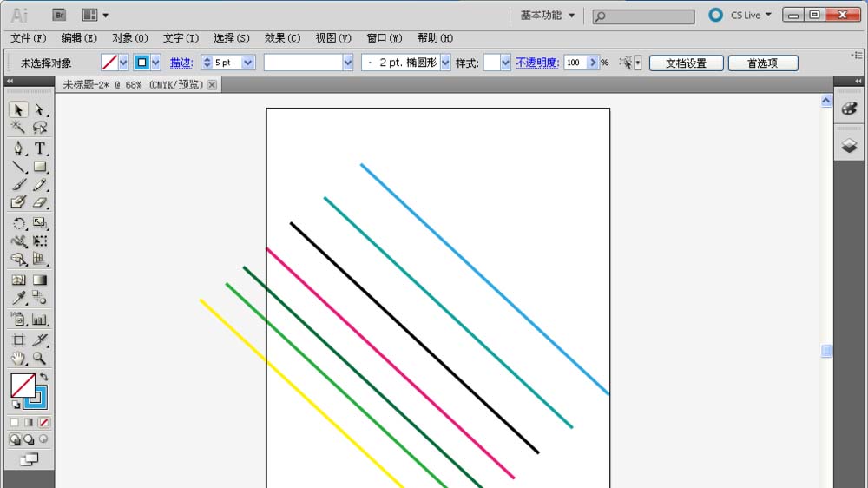Open Adobe Bridge via Br icon
The image size is (868, 488).
59,15
